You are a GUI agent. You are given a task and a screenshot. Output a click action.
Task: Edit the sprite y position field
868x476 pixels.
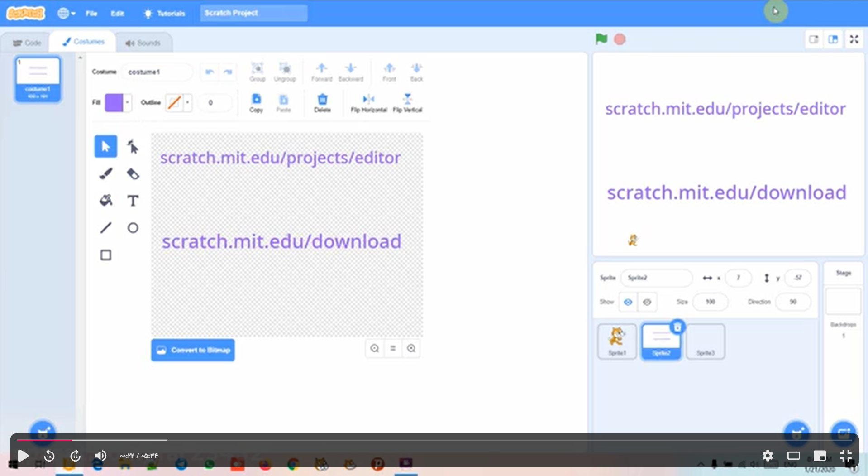pyautogui.click(x=797, y=278)
